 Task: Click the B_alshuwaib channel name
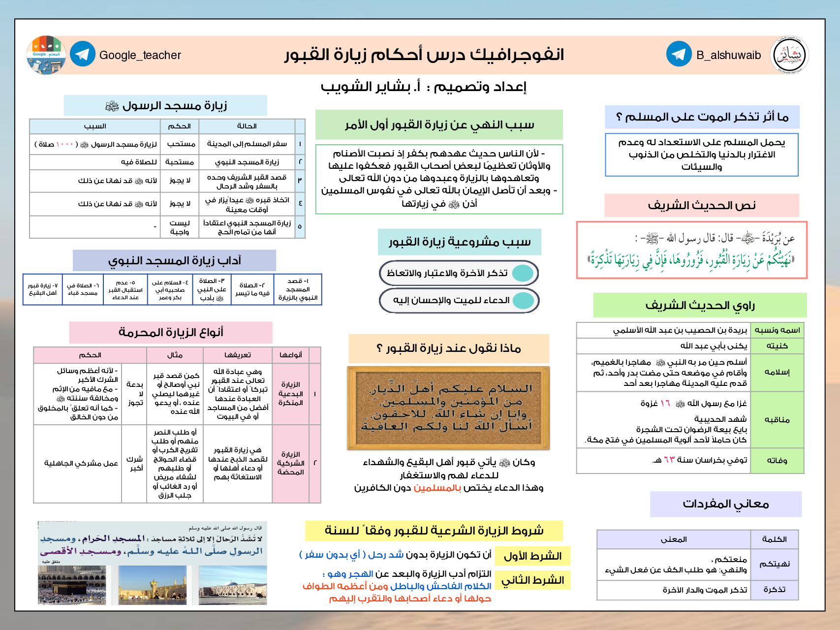pos(728,55)
